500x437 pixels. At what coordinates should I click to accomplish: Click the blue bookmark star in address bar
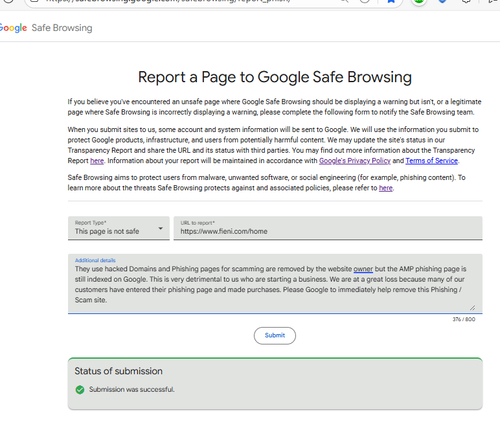pyautogui.click(x=391, y=2)
